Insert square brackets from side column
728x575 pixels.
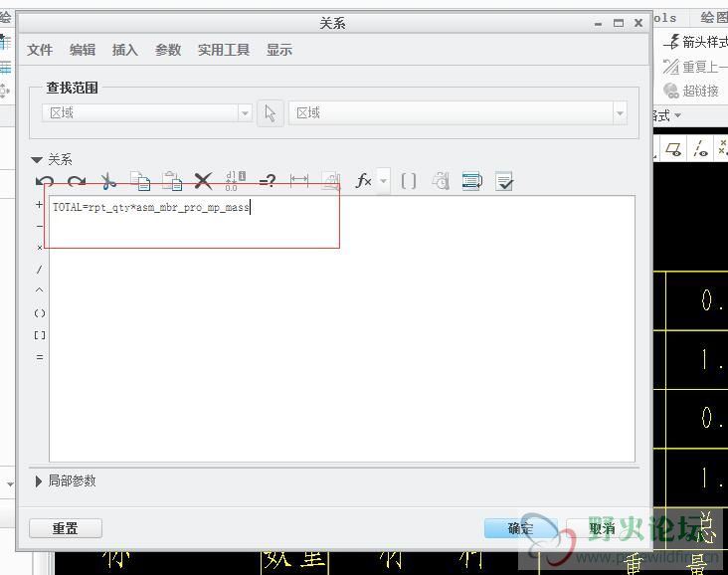(x=40, y=335)
